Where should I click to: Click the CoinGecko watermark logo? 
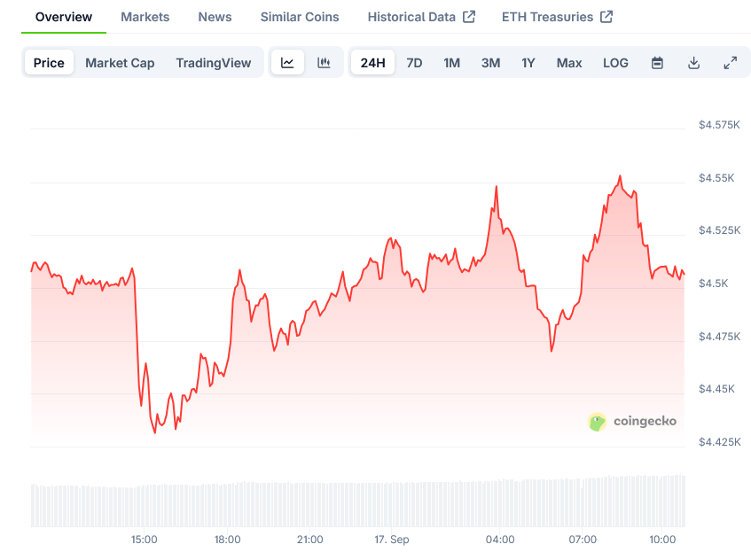632,422
